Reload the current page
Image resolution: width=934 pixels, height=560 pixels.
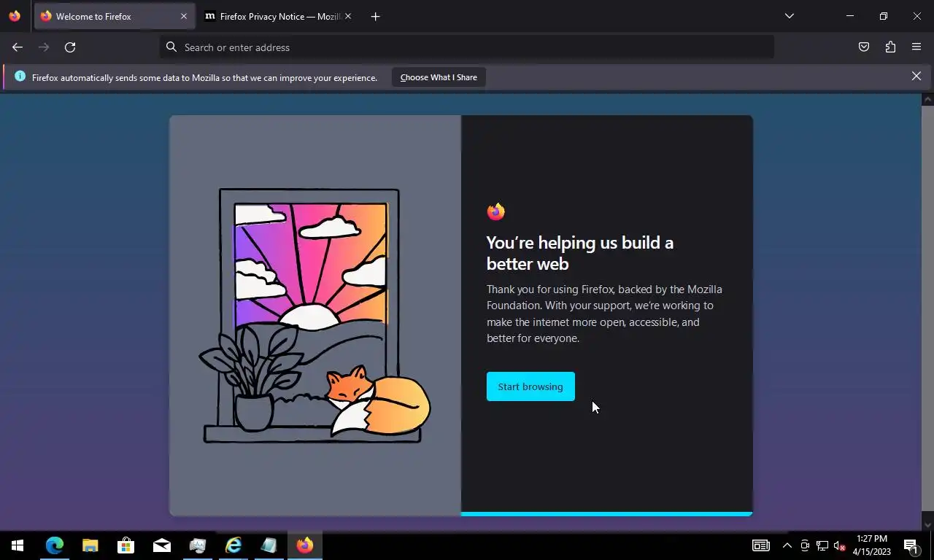(x=70, y=47)
